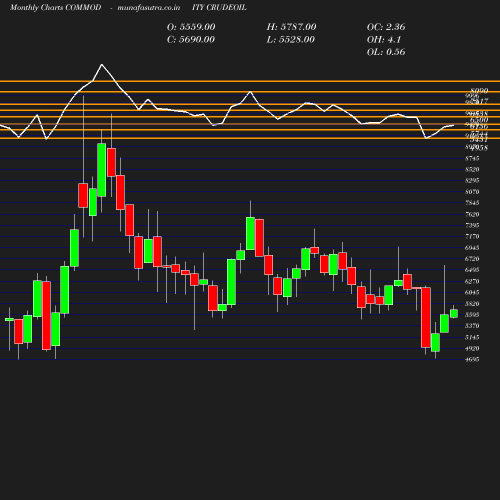Screen dimensions: 500x500
Task: Click the 5820 price axis label
Action: 472,304
